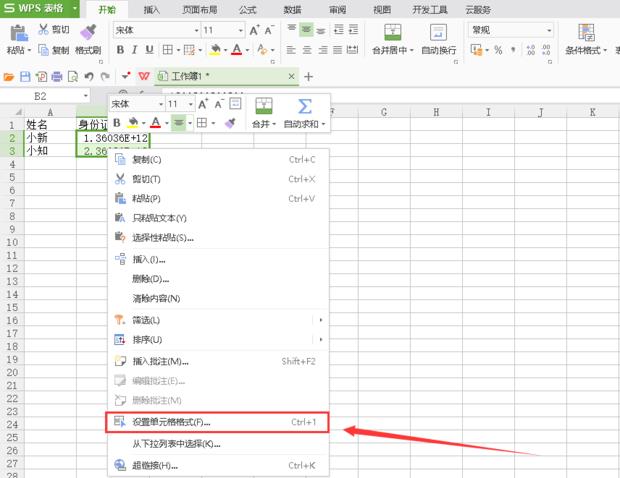Toggle Bold in the ribbon font group
The image size is (620, 478).
(119, 49)
